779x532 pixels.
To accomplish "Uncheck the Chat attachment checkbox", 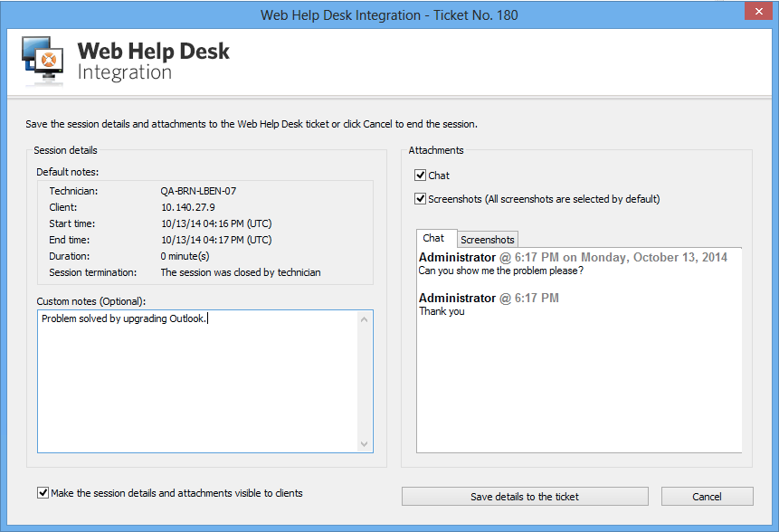I will [x=421, y=176].
